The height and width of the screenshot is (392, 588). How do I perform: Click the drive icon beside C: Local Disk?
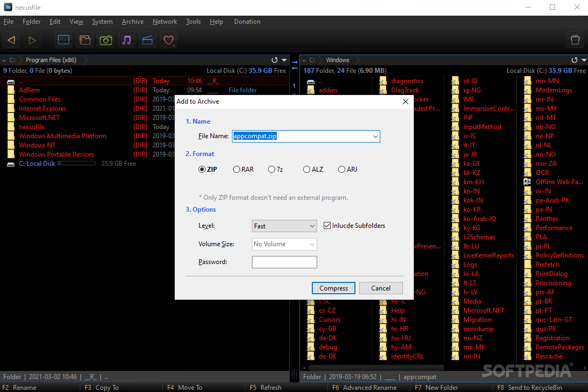[x=11, y=164]
